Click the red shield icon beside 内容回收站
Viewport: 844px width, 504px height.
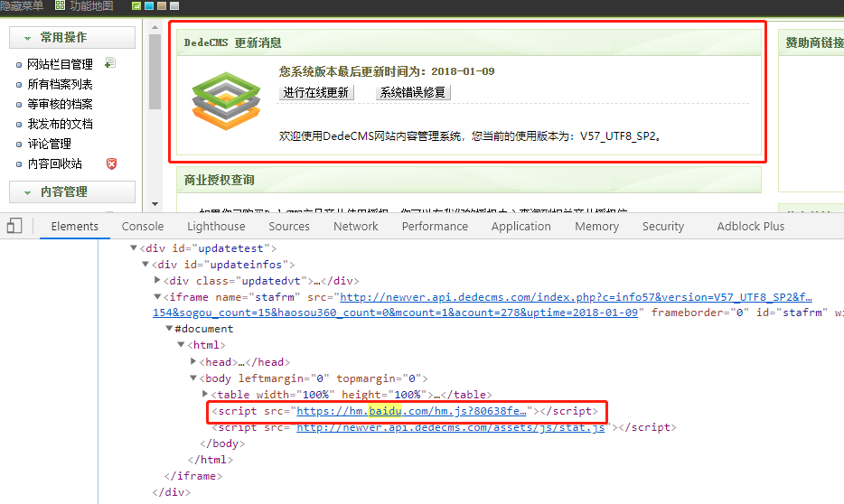[111, 163]
